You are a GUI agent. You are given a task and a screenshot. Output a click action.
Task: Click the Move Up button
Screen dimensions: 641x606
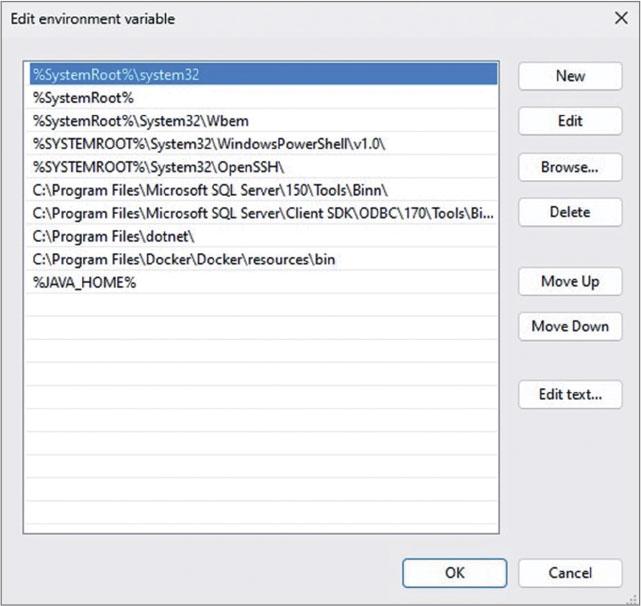(x=570, y=281)
